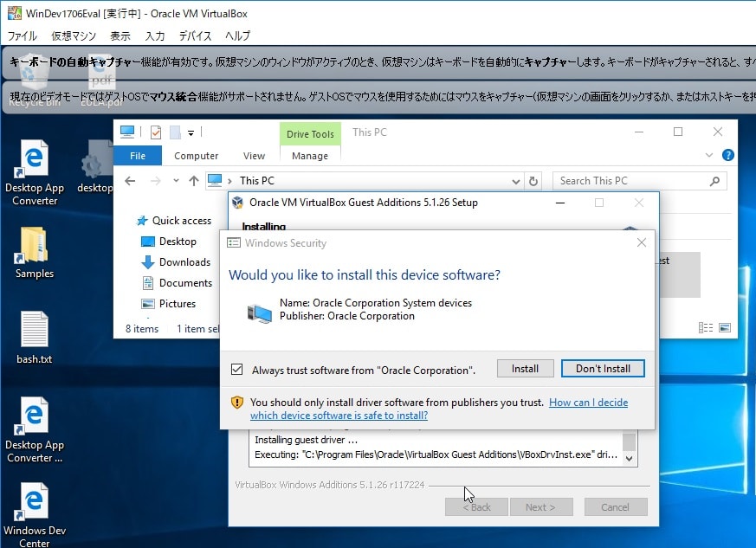Screen dimensions: 756x548
Task: Open 'How can I decide' safety link
Action: [588, 403]
